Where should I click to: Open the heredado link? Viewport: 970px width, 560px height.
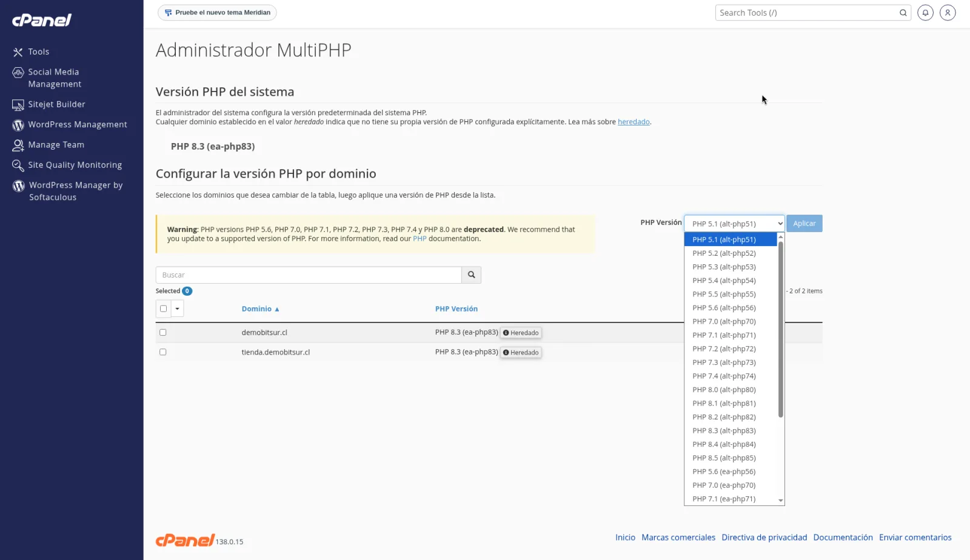tap(634, 122)
